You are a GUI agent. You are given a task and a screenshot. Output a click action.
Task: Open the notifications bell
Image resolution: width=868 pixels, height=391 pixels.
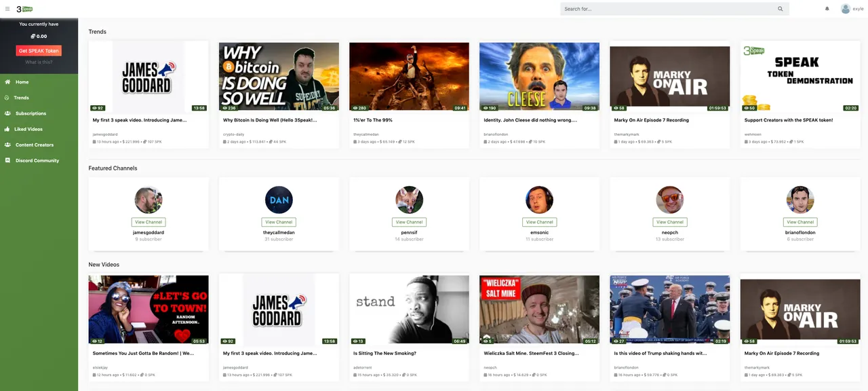click(x=827, y=9)
